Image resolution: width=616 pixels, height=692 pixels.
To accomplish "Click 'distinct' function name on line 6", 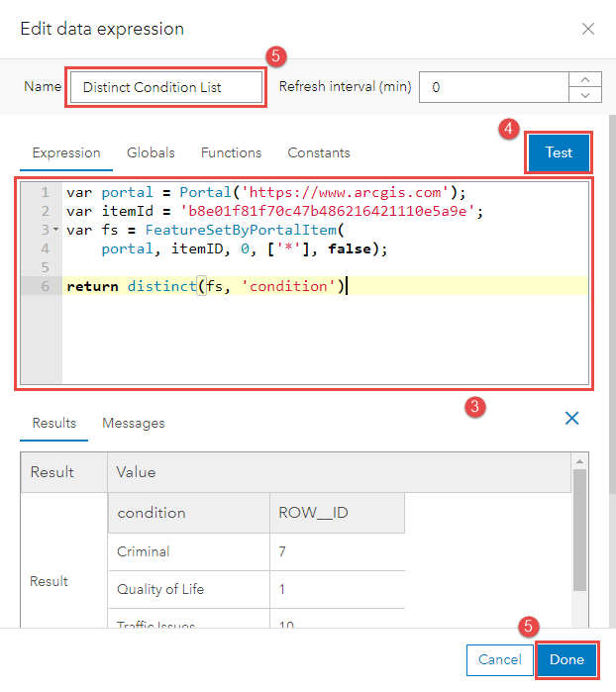I will pos(161,286).
